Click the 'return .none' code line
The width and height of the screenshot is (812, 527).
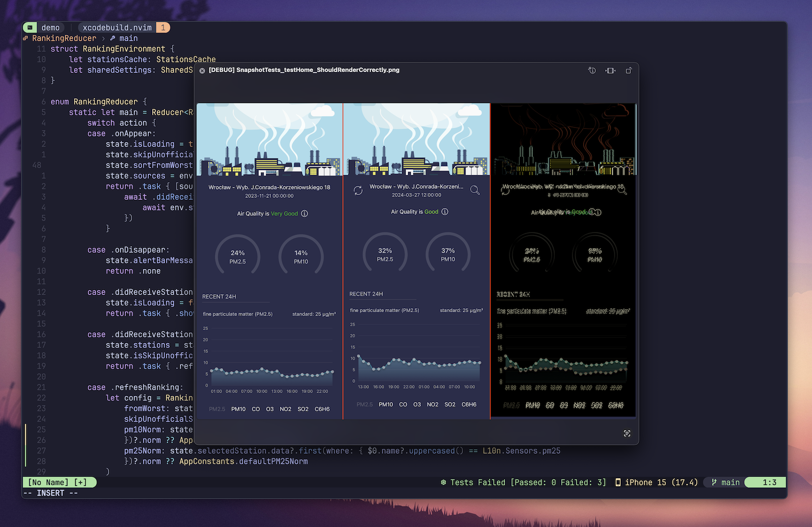(133, 271)
